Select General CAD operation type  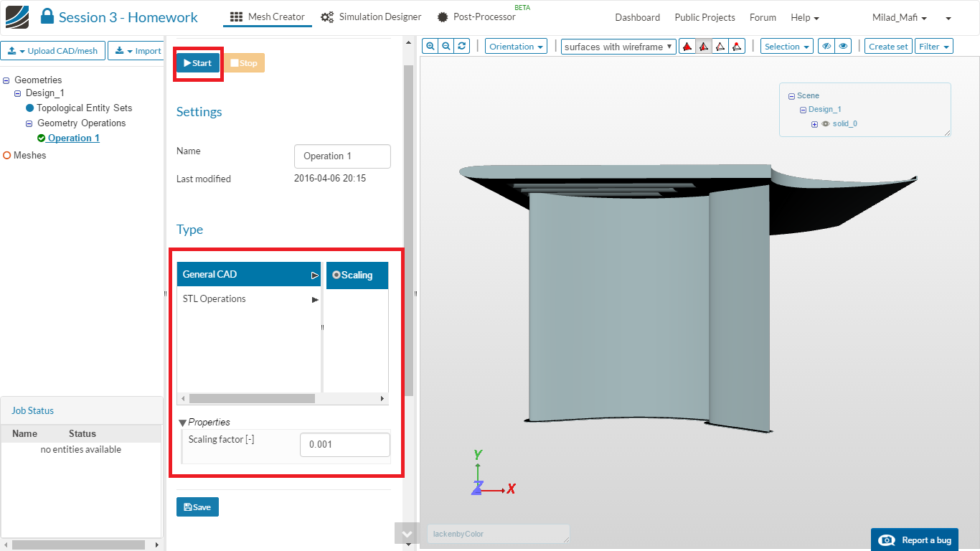249,274
